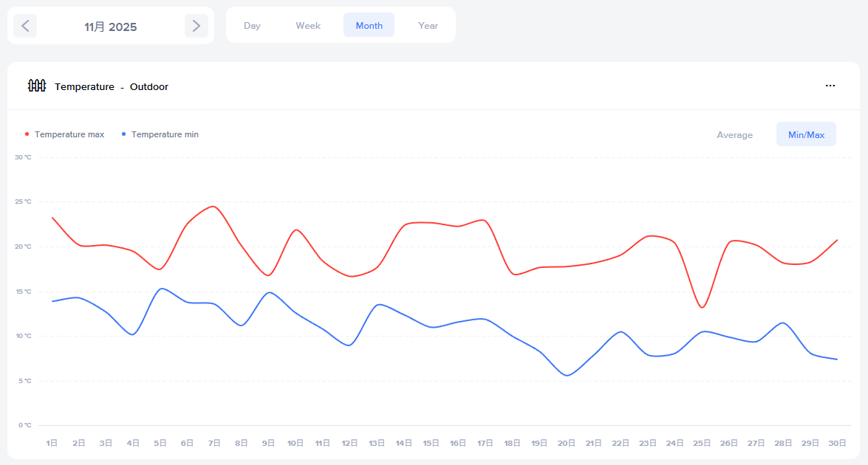Switch to the Day view
The width and height of the screenshot is (868, 465).
coord(252,25)
